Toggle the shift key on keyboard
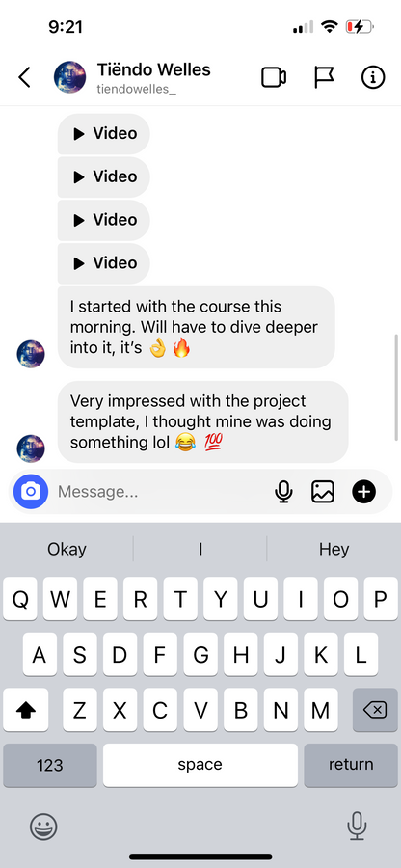The width and height of the screenshot is (401, 868). (25, 710)
